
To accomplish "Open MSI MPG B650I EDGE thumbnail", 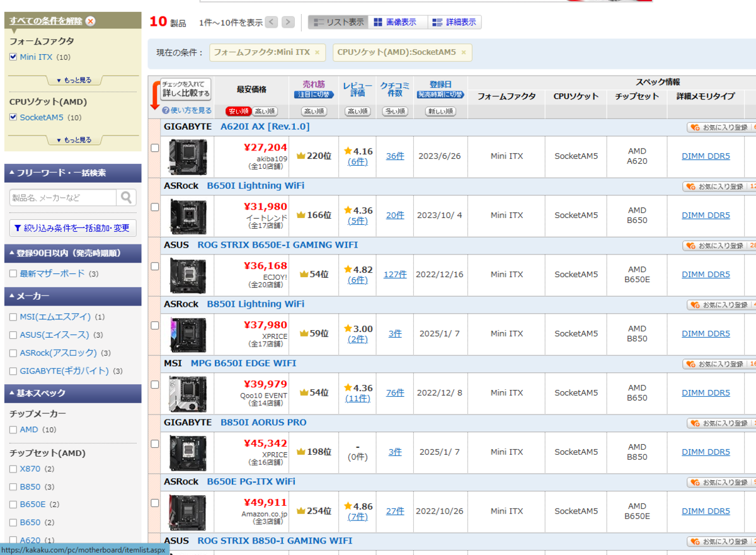I will point(188,394).
